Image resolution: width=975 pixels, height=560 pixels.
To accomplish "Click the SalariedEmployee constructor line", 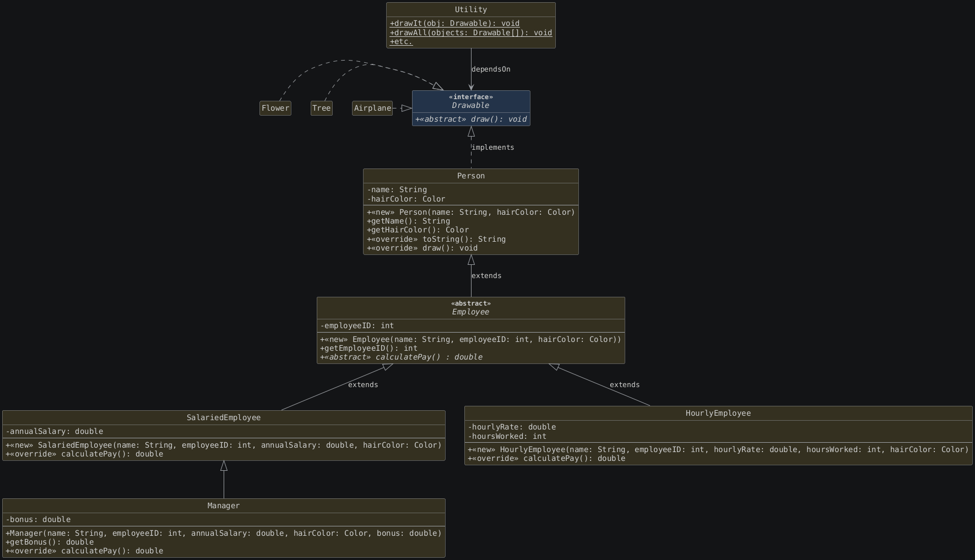I will point(224,445).
